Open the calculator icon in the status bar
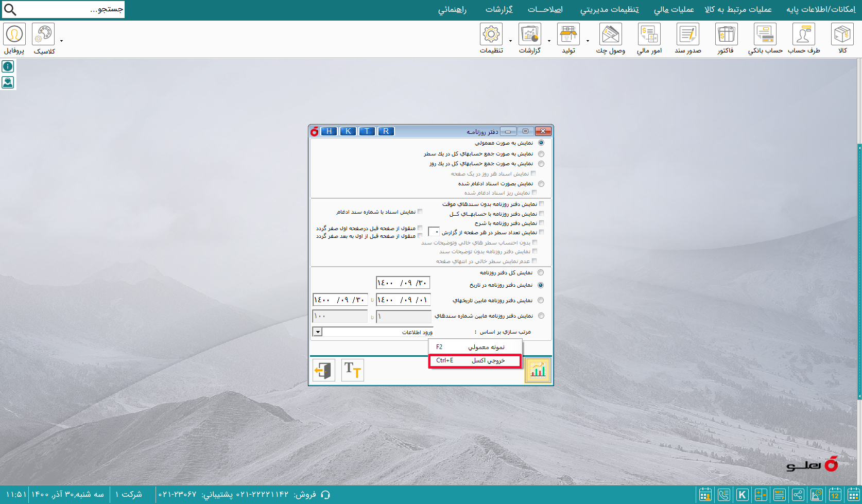862x504 pixels. 761,494
